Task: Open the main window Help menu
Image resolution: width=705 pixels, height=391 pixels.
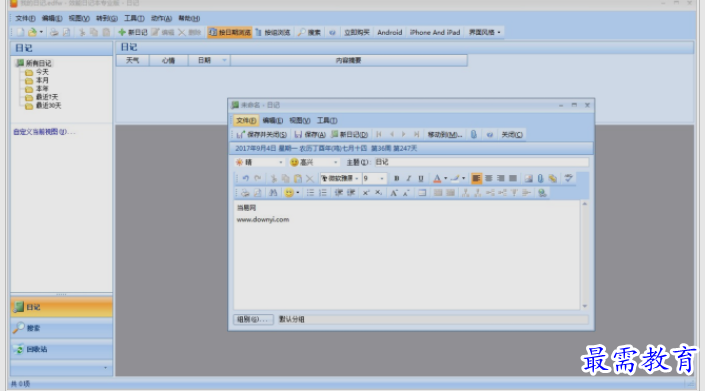Action: 189,18
